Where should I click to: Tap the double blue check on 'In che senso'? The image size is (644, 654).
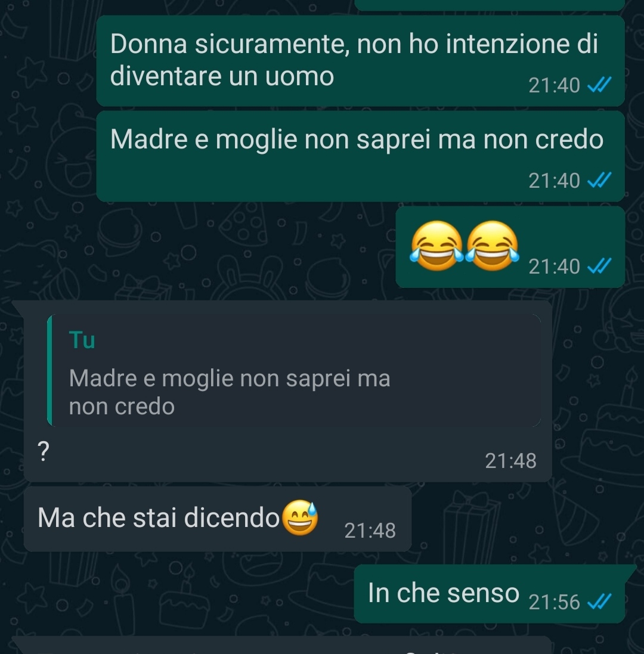point(599,601)
